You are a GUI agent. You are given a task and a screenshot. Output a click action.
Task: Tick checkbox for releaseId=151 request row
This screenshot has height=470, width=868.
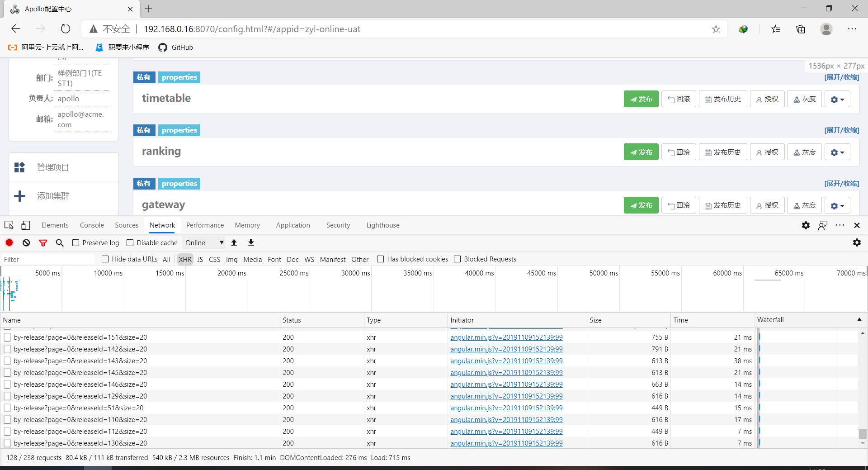[7, 337]
